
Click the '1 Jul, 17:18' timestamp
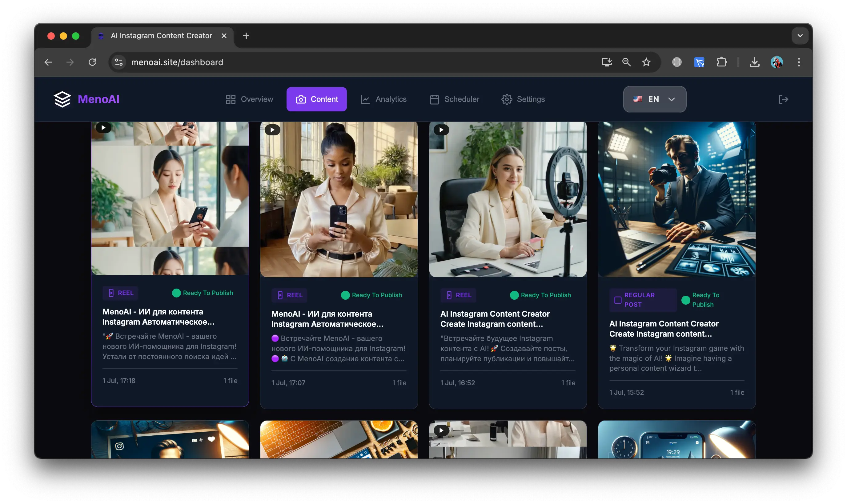click(x=119, y=380)
